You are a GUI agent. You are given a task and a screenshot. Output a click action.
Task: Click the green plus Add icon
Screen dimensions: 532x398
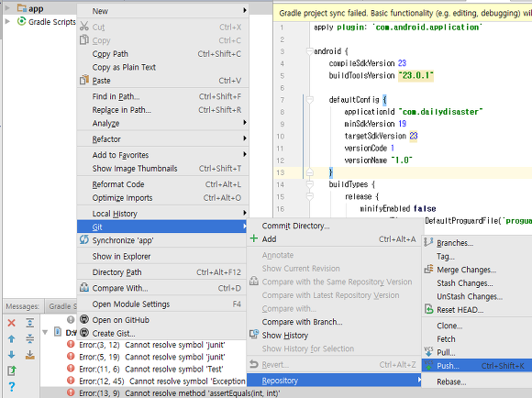point(253,238)
